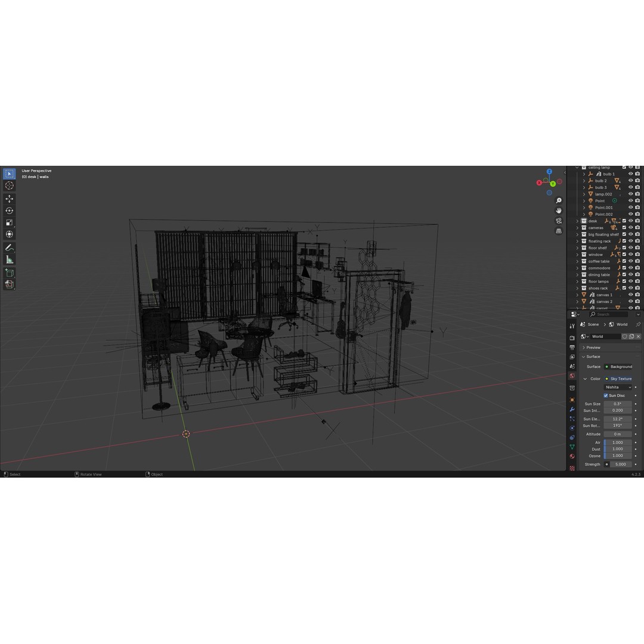Activate the Scale tool
This screenshot has height=644, width=644.
[9, 221]
